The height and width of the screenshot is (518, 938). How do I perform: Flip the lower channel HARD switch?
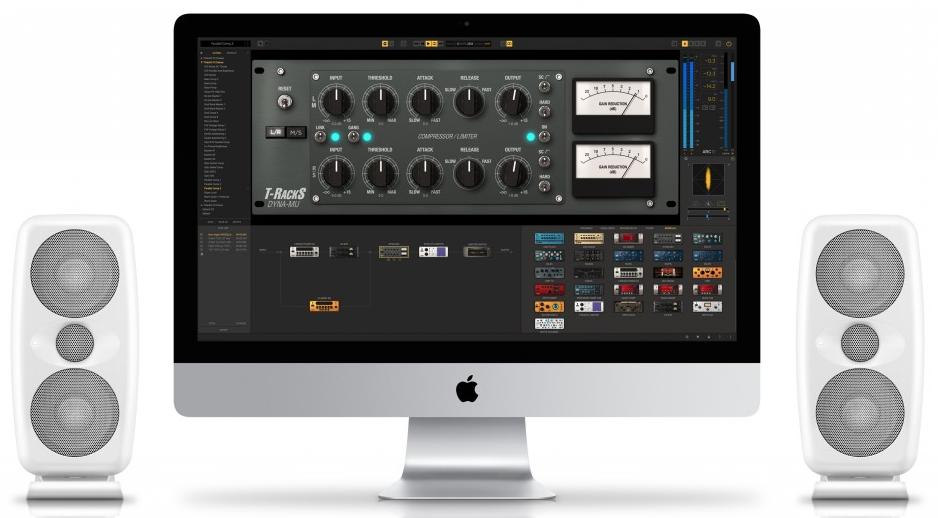click(544, 186)
